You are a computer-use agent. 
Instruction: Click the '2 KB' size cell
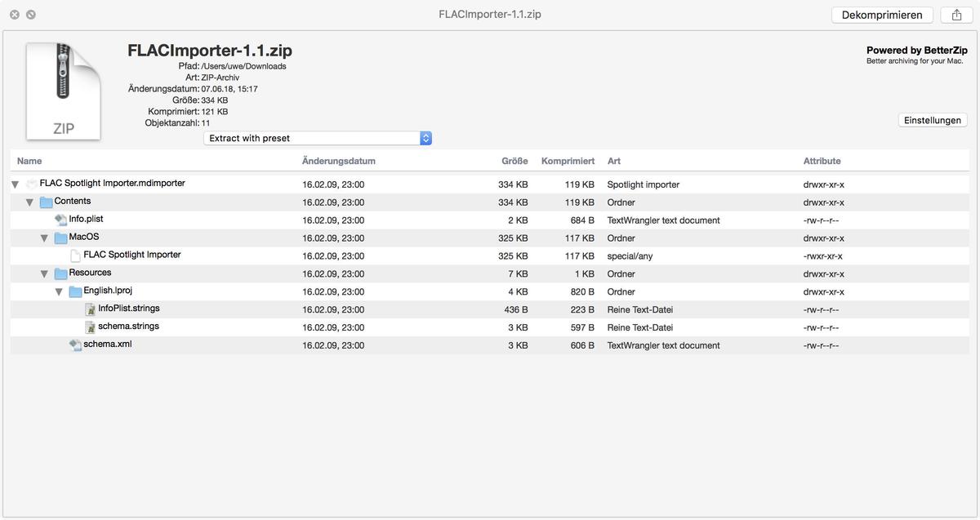[518, 220]
